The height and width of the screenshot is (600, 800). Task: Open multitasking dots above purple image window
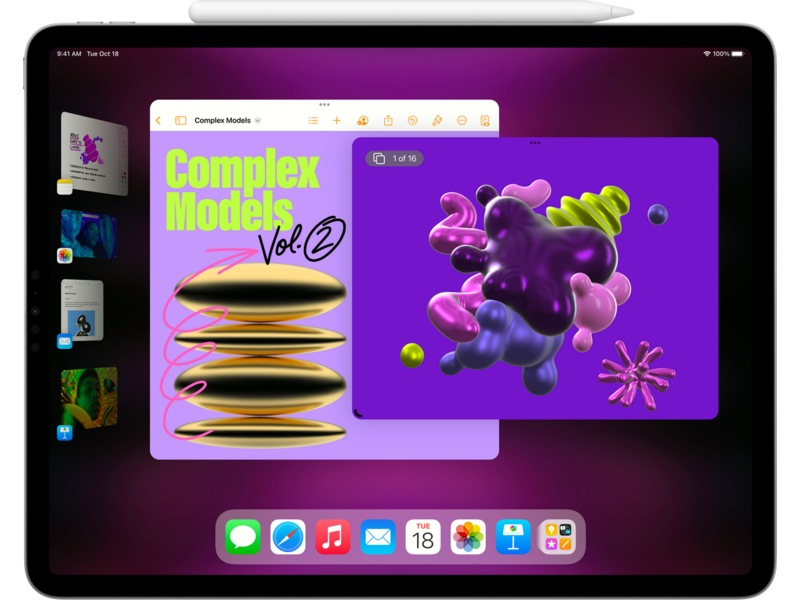535,143
